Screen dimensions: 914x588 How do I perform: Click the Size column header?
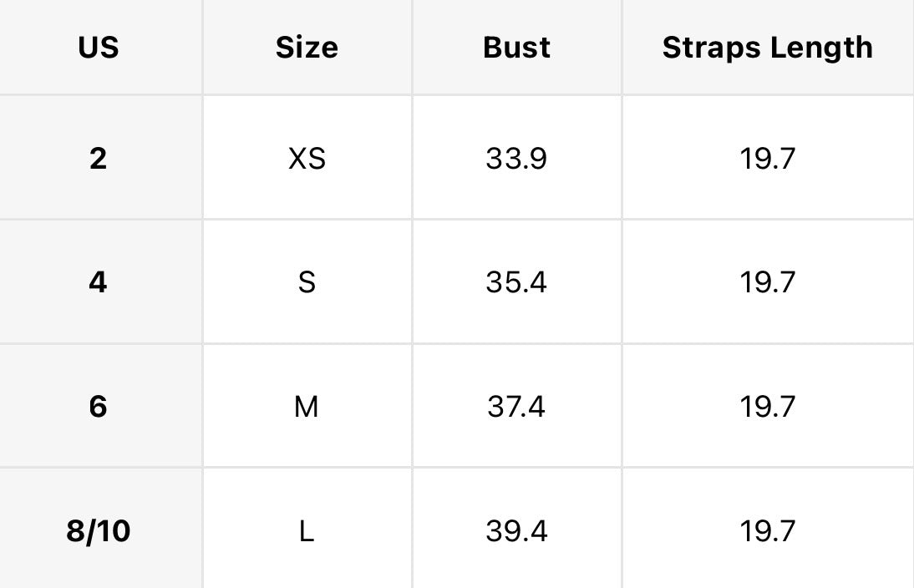[x=307, y=48]
